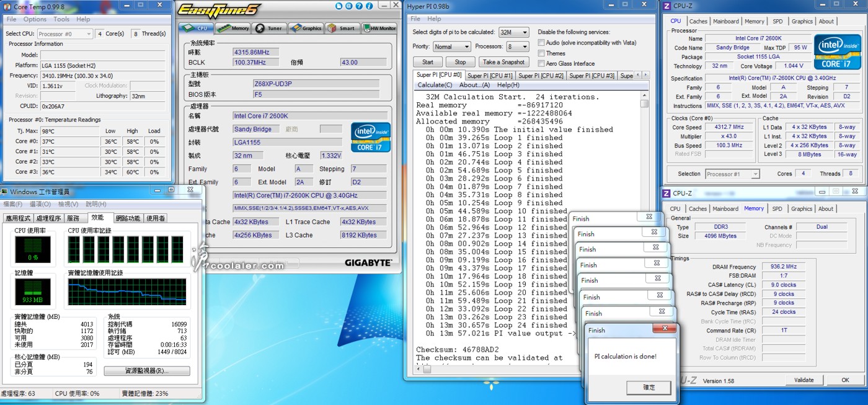Image resolution: width=868 pixels, height=405 pixels.
Task: Click DRAM Frequency 936.2 MHz value
Action: [x=784, y=267]
